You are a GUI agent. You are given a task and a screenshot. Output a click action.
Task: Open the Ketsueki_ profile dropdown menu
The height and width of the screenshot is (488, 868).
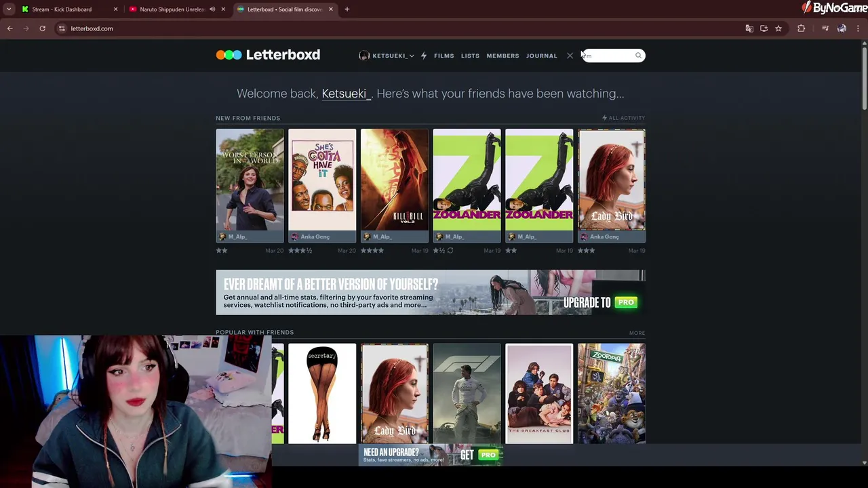tap(386, 56)
